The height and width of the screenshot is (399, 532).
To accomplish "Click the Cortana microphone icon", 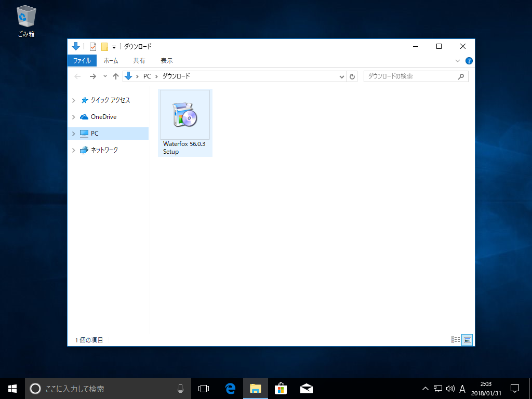I will [180, 389].
